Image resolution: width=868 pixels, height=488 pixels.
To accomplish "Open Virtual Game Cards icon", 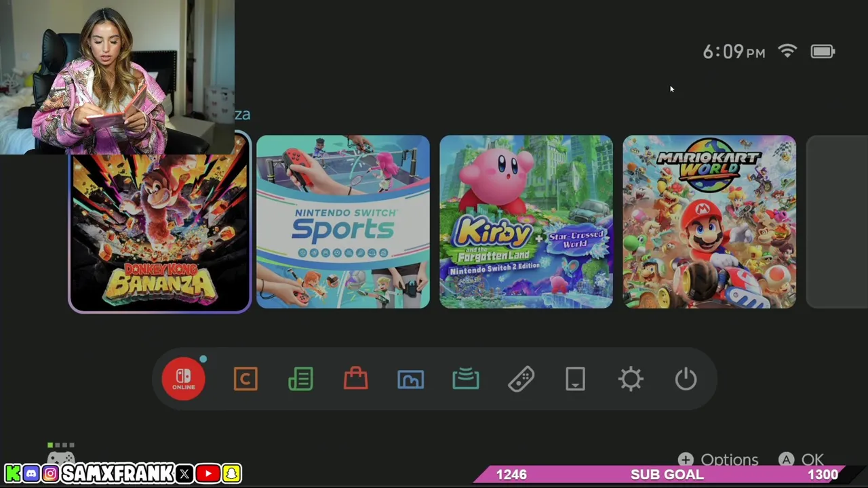I will pyautogui.click(x=575, y=379).
